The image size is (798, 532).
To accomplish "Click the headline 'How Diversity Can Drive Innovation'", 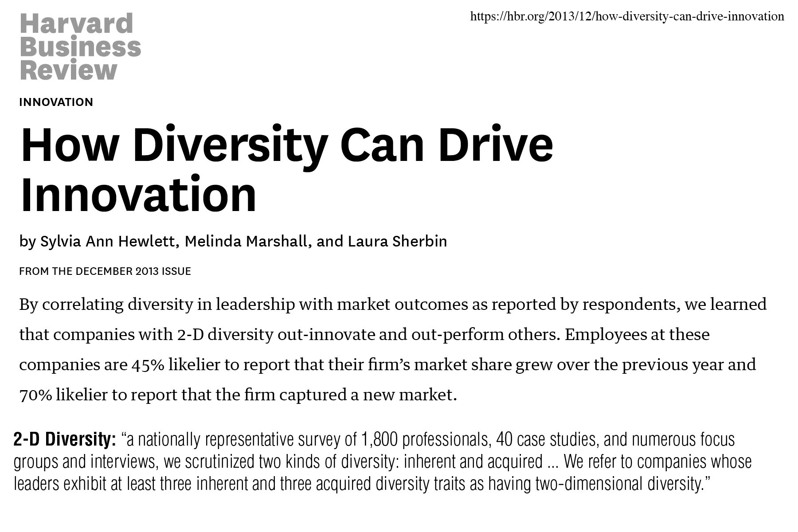I will click(x=286, y=170).
